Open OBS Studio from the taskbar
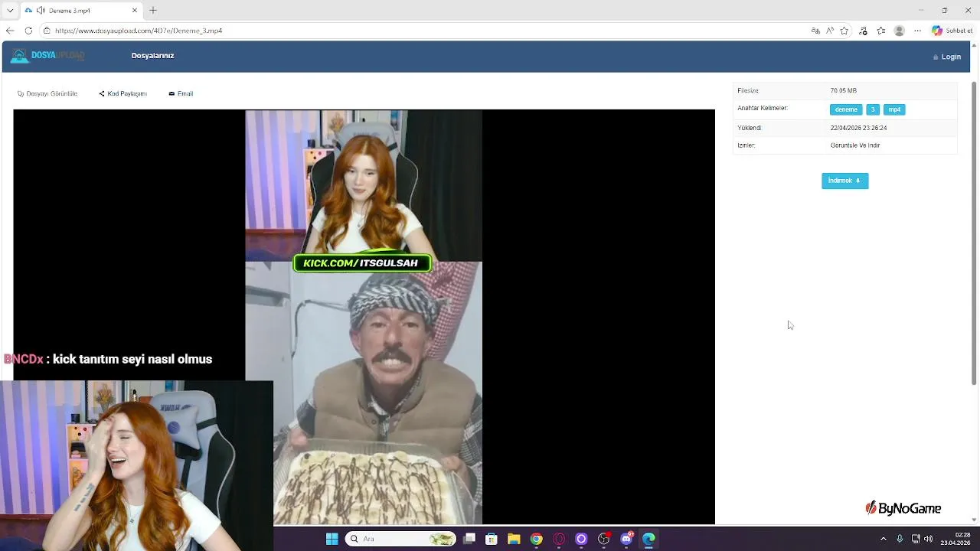The width and height of the screenshot is (980, 551). point(604,539)
